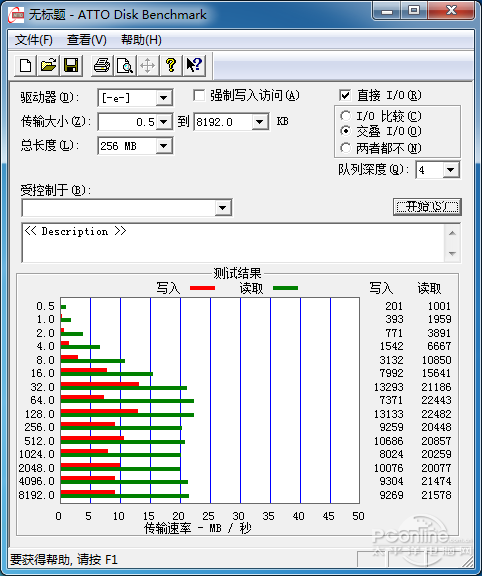Viewport: 482px width, 576px height.
Task: Click the 开始 start button
Action: point(427,207)
